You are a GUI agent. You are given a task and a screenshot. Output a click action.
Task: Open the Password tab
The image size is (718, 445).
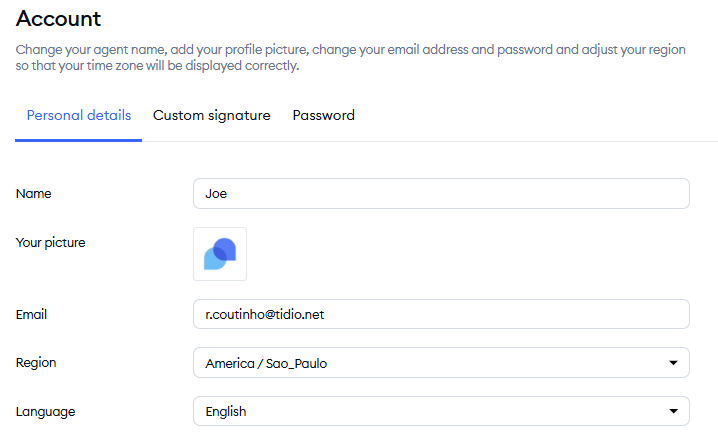324,115
